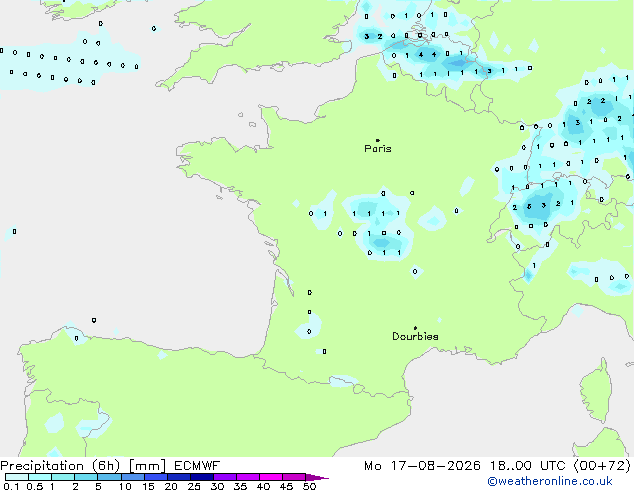
Task: Click the (00+72) forecast offset text
Action: click(602, 466)
